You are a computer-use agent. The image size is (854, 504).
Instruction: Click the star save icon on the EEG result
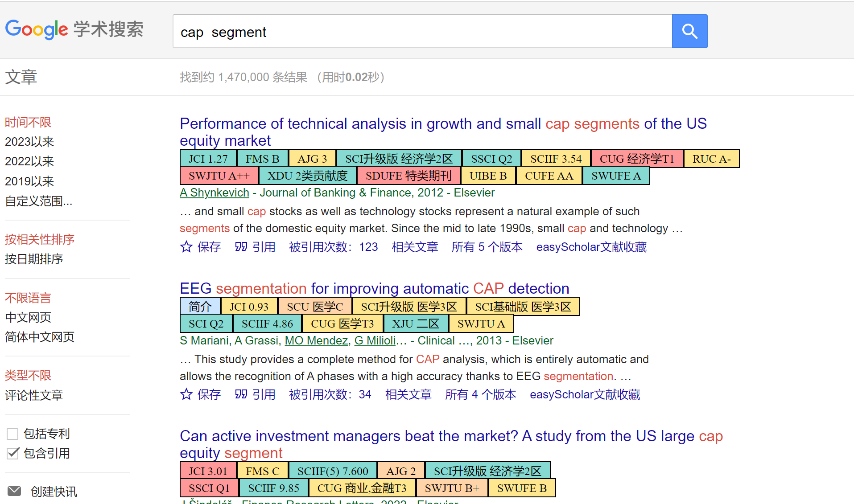(x=186, y=394)
